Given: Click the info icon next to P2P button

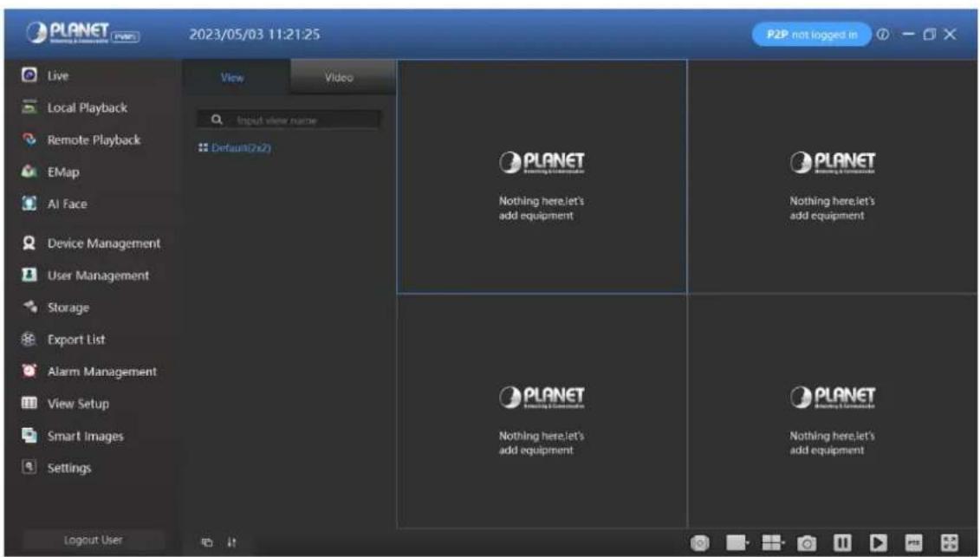Looking at the screenshot, I should click(x=882, y=35).
